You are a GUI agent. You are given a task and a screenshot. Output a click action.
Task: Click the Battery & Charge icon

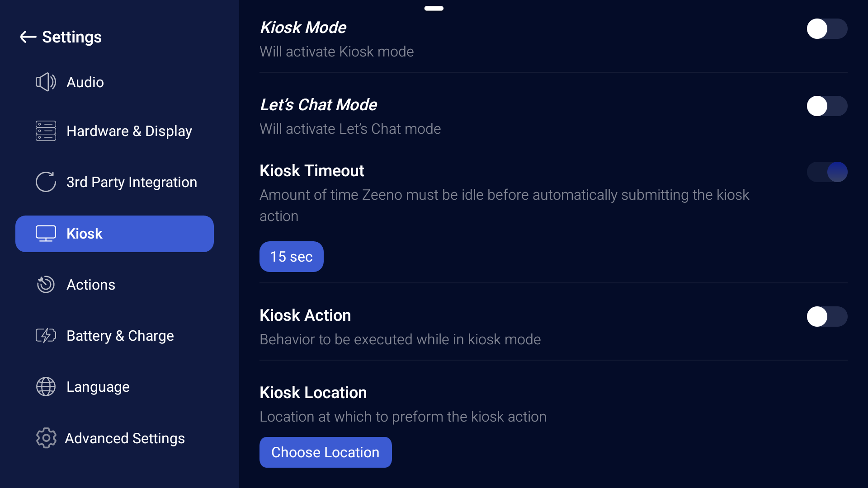point(46,336)
